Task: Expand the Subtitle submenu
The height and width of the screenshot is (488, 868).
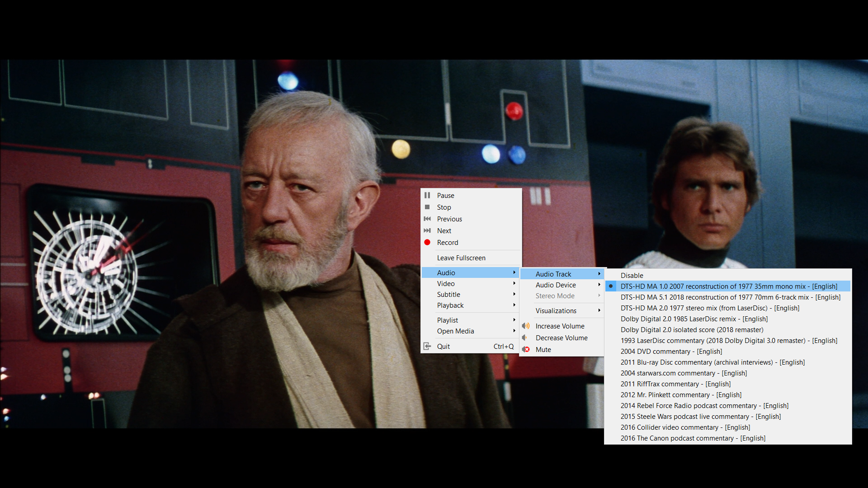Action: click(471, 294)
